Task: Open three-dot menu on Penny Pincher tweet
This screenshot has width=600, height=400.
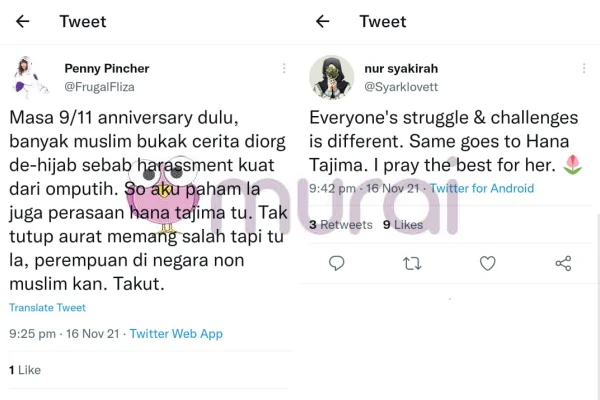Action: pos(284,69)
